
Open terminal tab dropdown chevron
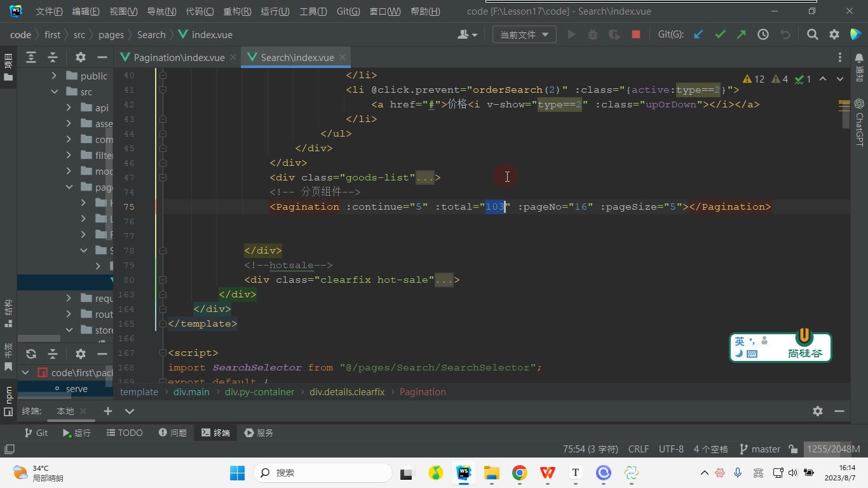[x=130, y=411]
